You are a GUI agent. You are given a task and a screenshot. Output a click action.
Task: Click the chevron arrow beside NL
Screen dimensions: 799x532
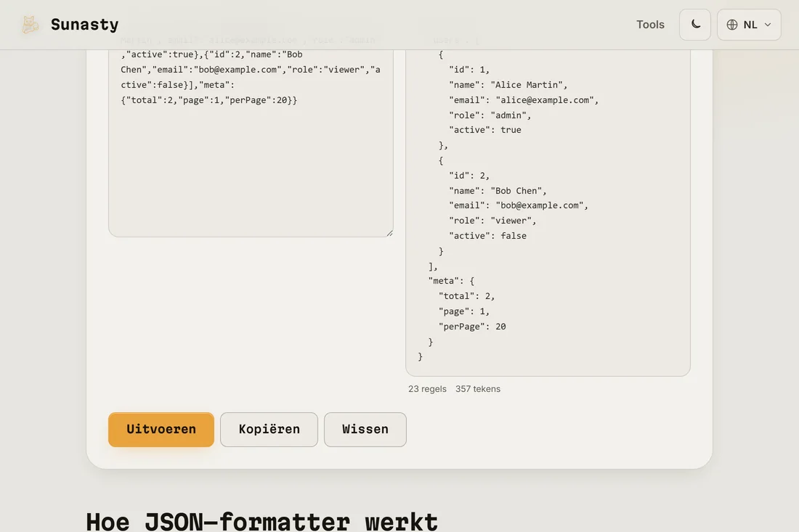(x=768, y=25)
